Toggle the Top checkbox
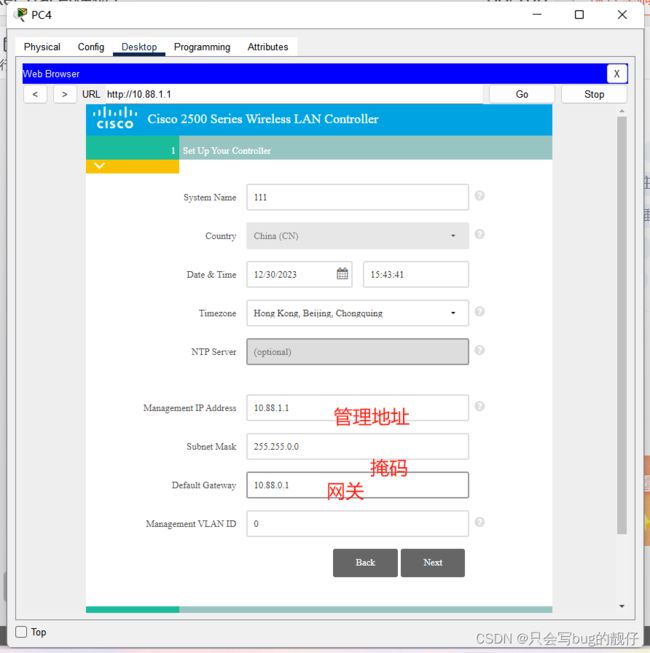Viewport: 650px width, 653px height. click(21, 632)
